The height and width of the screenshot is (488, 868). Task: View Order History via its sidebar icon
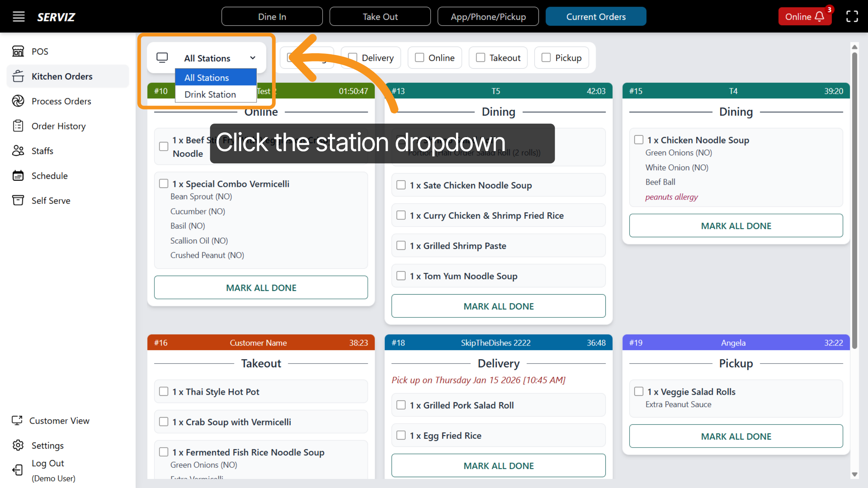coord(18,126)
